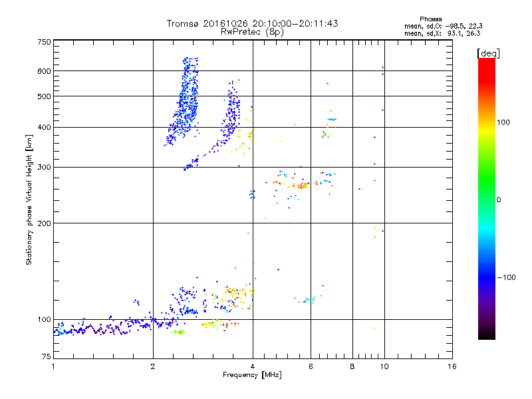Click the y-axis tick label "600"
This screenshot has height=399, width=532.
(x=44, y=71)
